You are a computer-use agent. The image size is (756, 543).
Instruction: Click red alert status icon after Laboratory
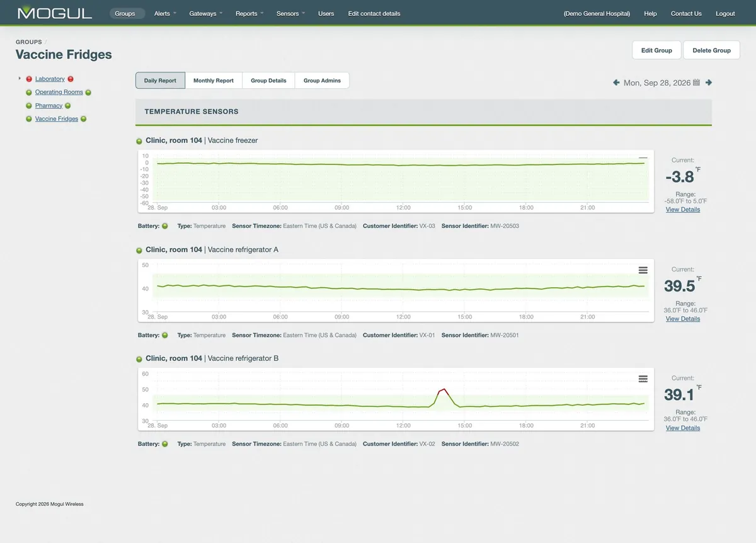[x=71, y=79]
